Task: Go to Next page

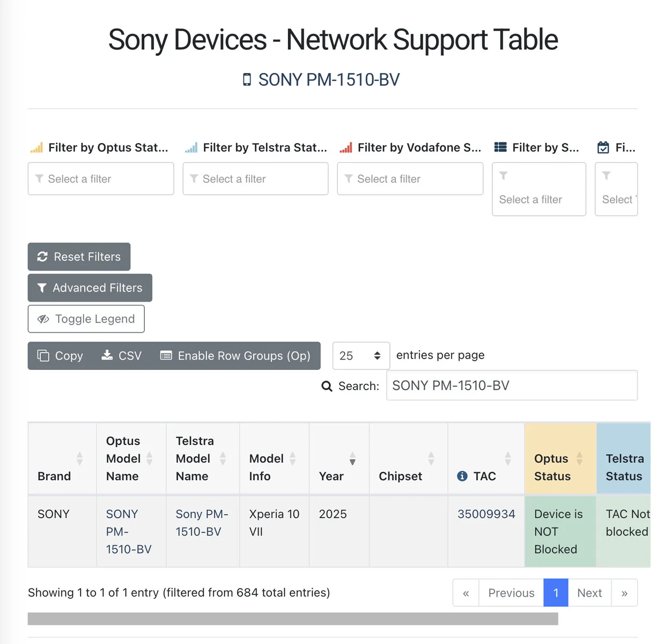Action: point(589,592)
